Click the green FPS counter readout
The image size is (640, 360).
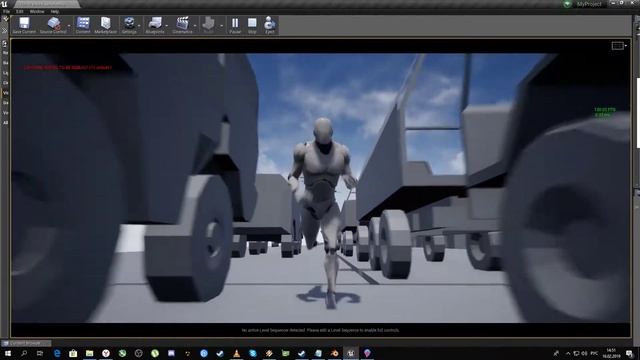[x=604, y=112]
